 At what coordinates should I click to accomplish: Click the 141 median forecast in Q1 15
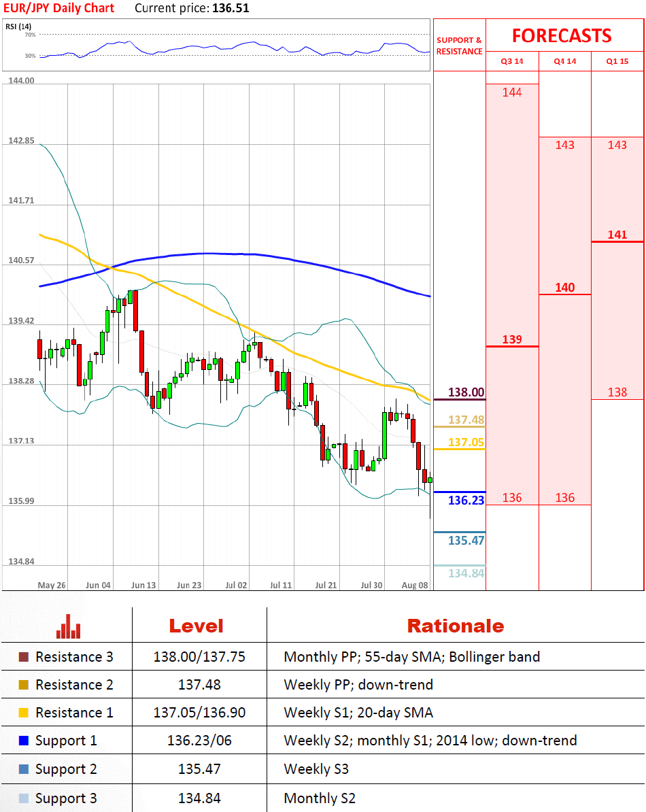pyautogui.click(x=617, y=235)
